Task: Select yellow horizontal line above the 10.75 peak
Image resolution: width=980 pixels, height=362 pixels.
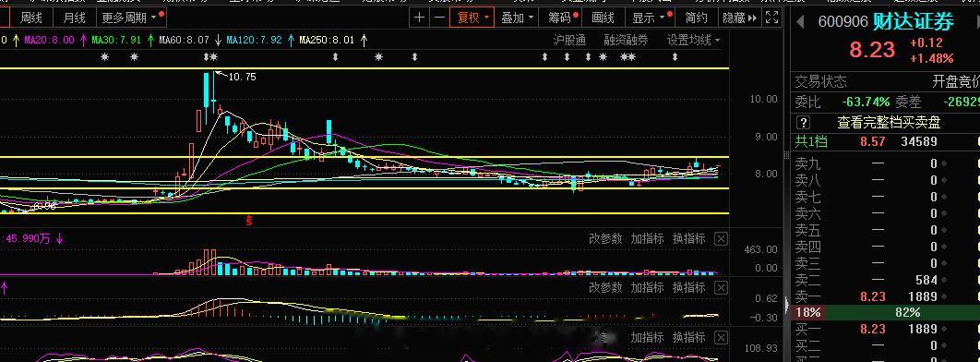Action: 365,68
